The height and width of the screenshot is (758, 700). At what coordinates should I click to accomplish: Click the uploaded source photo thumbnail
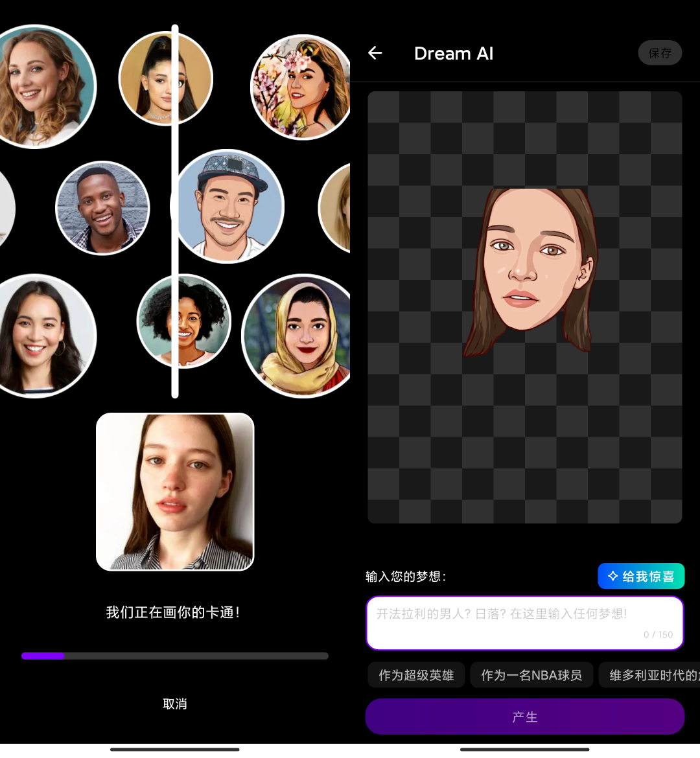coord(175,491)
